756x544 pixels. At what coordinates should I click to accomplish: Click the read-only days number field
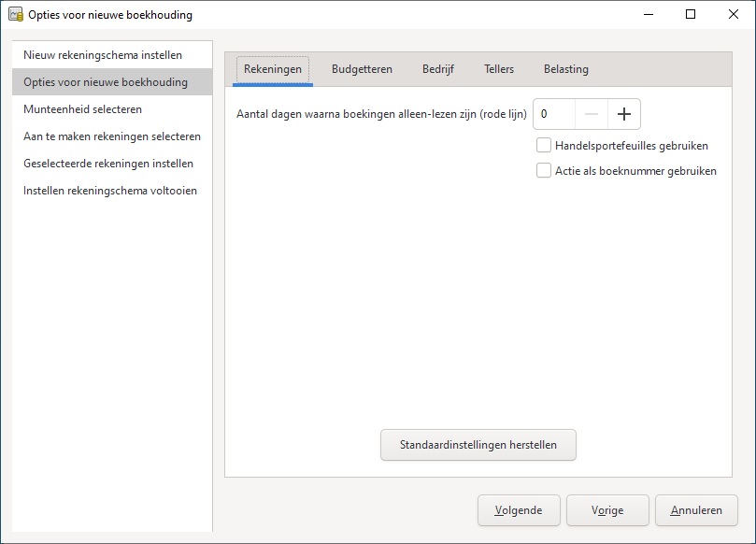click(x=553, y=114)
